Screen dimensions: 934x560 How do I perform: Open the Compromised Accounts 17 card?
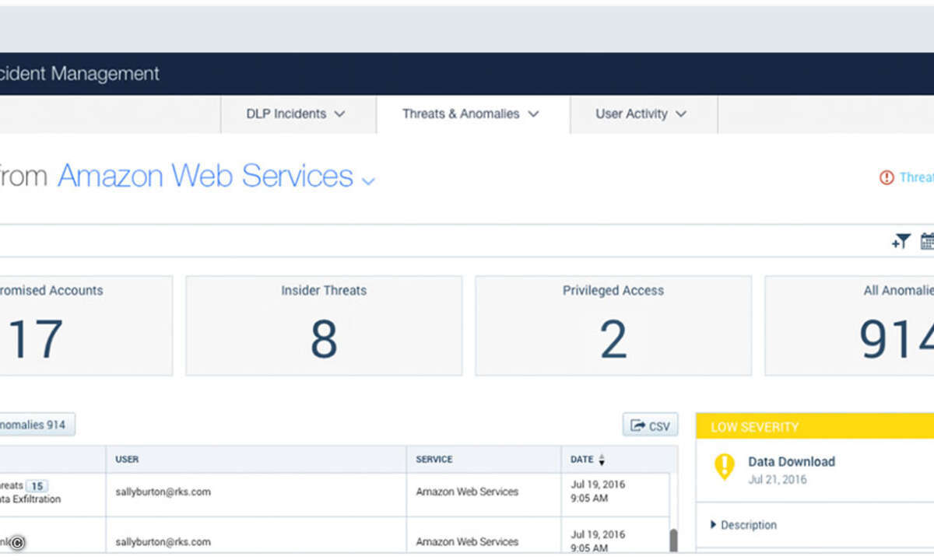point(86,326)
